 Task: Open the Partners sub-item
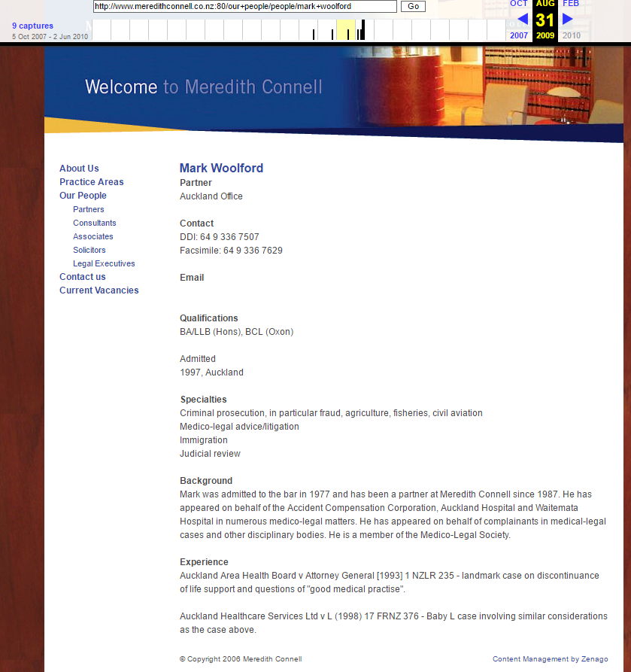[x=89, y=209]
